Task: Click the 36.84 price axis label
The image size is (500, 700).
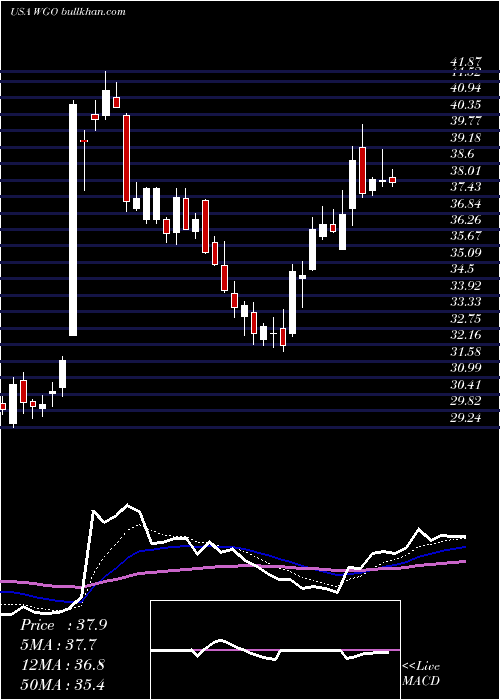Action: coord(466,204)
